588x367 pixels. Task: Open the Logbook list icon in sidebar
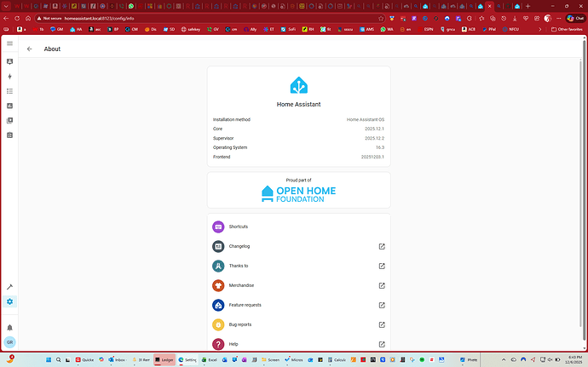pyautogui.click(x=9, y=91)
